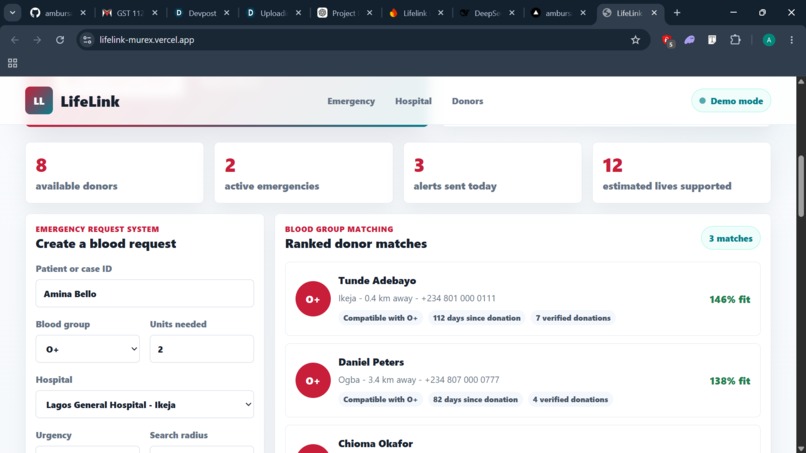806x453 pixels.
Task: Open the Blood group dropdown showing O+
Action: [x=87, y=349]
